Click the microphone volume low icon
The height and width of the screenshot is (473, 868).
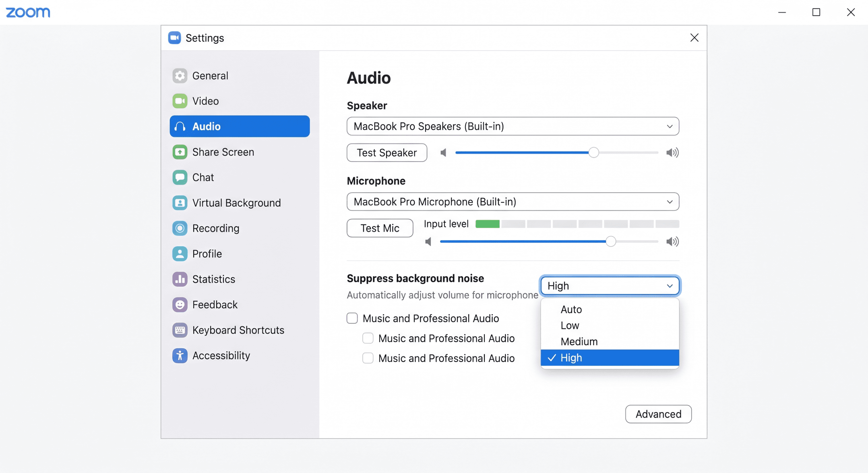tap(428, 242)
